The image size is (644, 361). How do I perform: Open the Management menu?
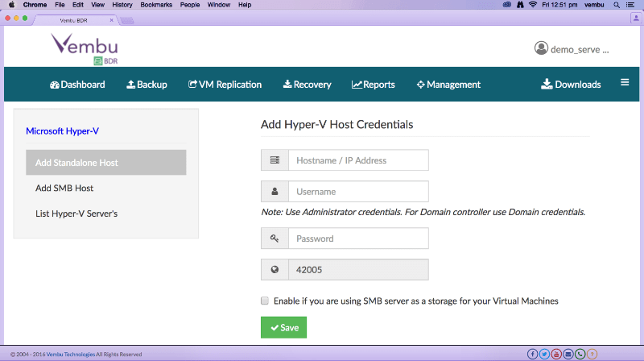pos(448,85)
